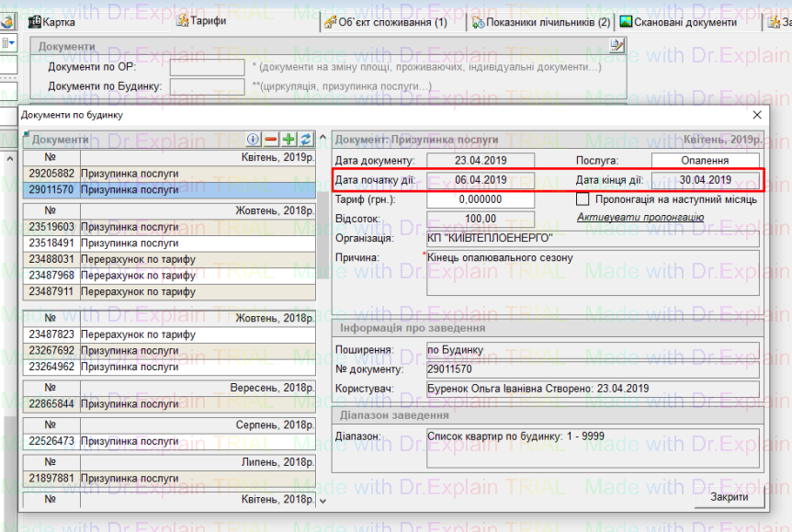
Task: Click the Дата кінця дії field
Action: tap(706, 180)
